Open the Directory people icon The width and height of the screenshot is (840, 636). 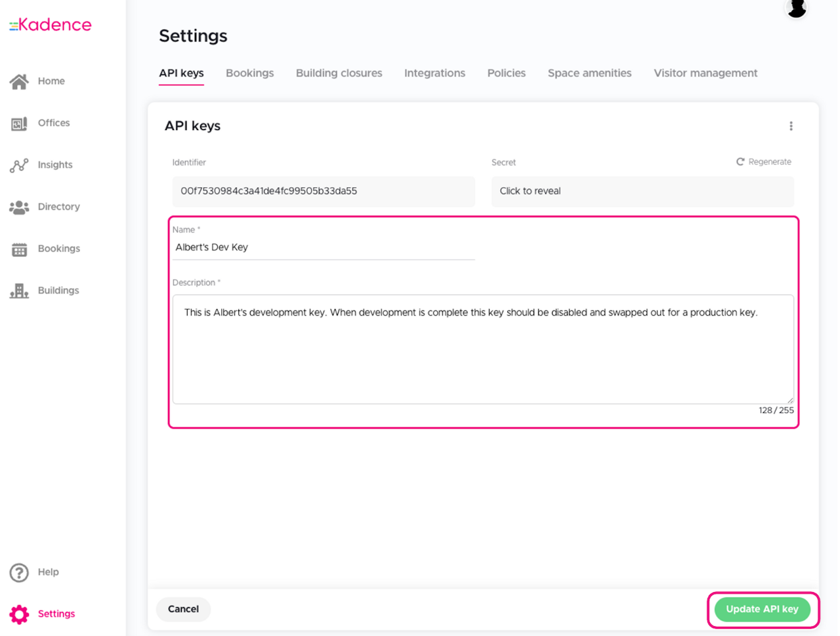pos(19,207)
